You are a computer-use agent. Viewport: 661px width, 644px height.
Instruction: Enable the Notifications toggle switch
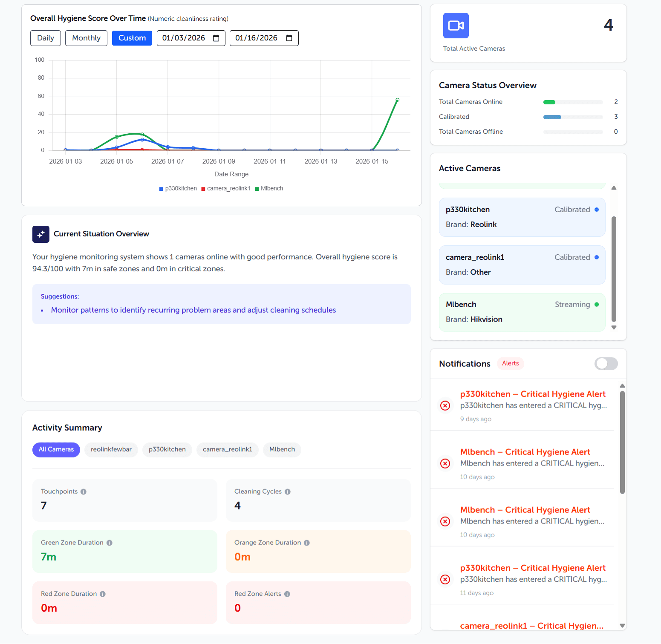tap(606, 364)
